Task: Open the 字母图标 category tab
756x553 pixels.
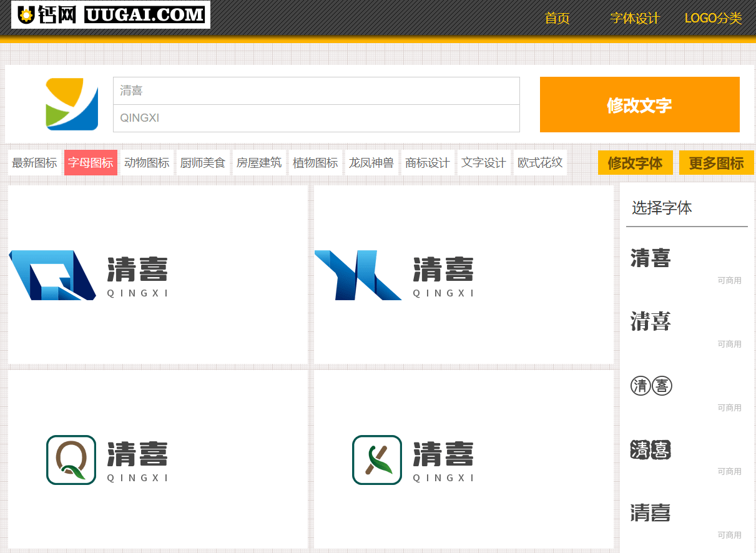Action: pyautogui.click(x=91, y=163)
